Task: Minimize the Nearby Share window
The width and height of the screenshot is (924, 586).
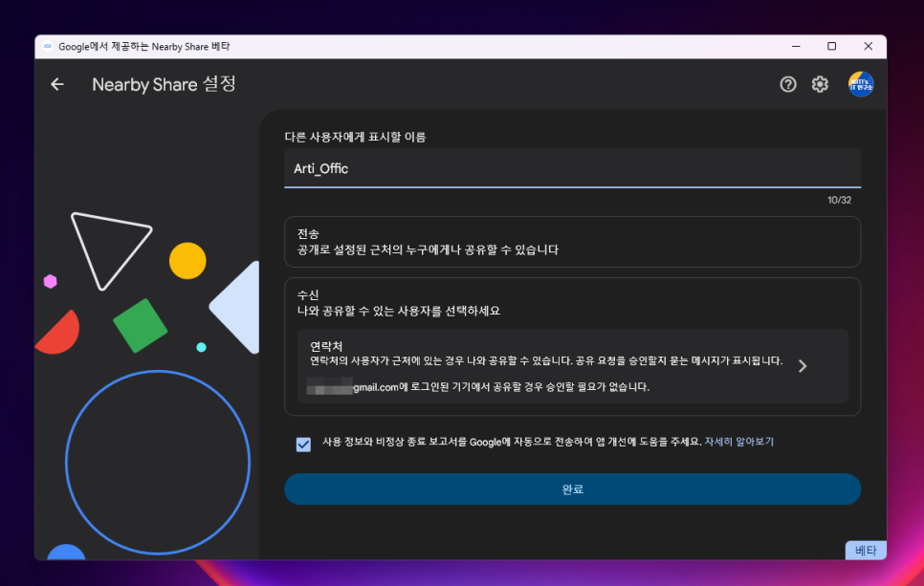Action: 796,47
